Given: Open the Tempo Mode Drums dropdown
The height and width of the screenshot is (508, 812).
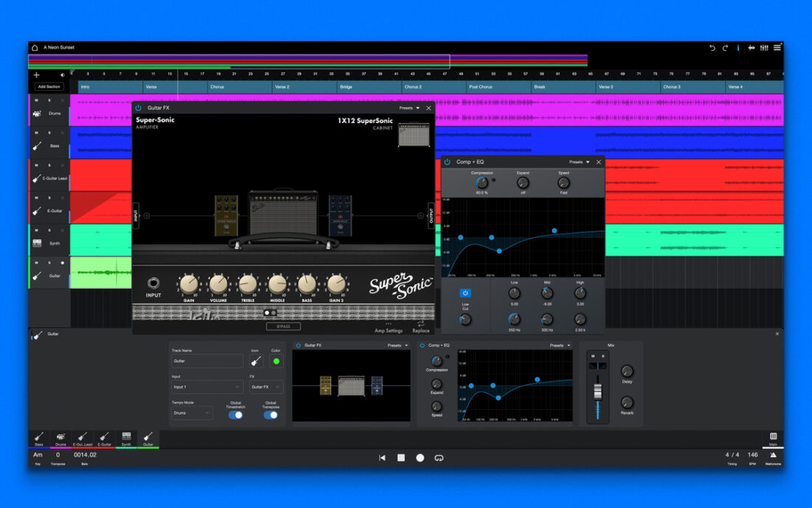Looking at the screenshot, I should (x=192, y=413).
